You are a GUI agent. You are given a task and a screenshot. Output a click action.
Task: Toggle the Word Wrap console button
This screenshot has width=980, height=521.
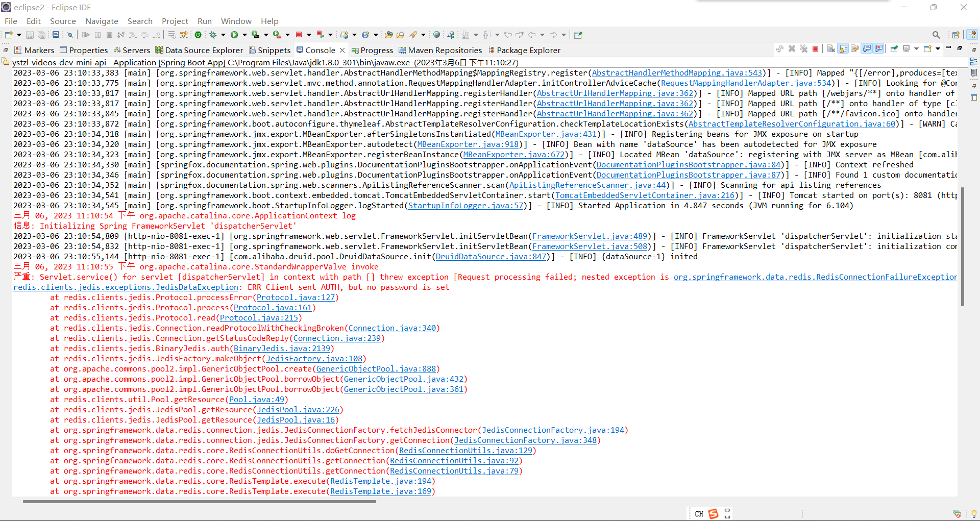tap(855, 49)
